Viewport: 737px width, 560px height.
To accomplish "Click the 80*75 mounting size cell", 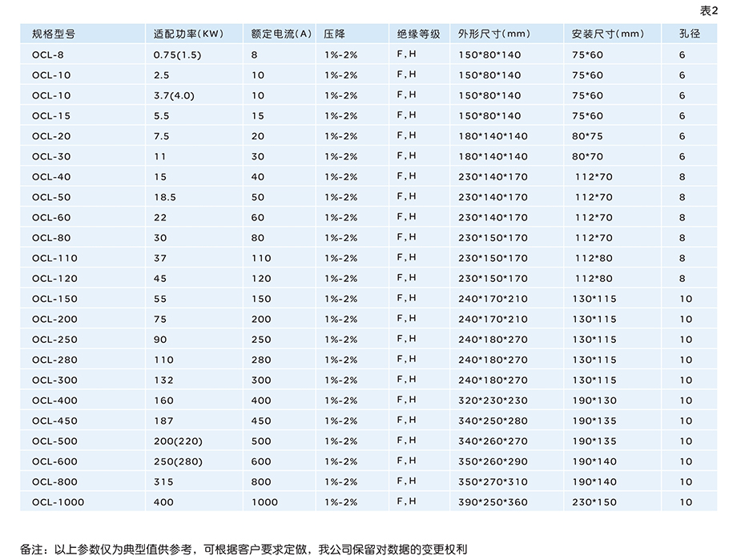I will click(588, 136).
